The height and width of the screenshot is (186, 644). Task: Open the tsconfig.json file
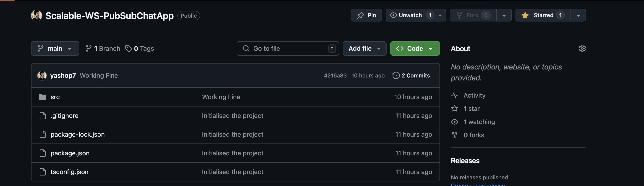pos(70,172)
